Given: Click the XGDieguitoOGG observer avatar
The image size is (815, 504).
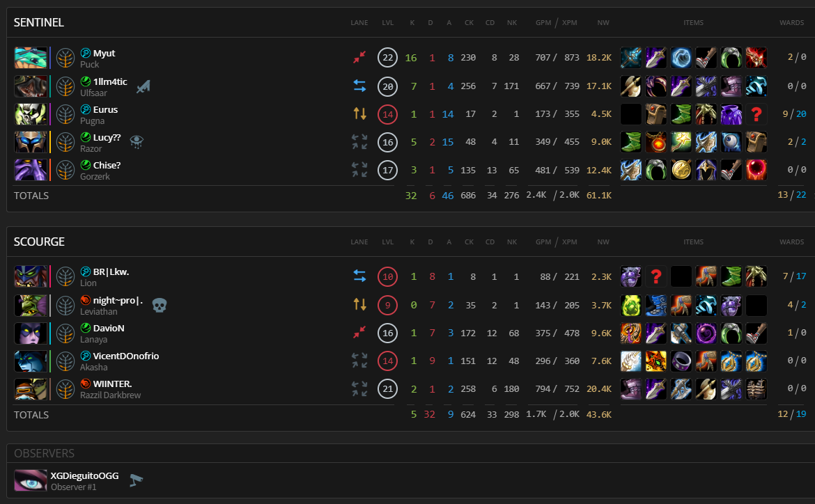Looking at the screenshot, I should click(x=31, y=480).
